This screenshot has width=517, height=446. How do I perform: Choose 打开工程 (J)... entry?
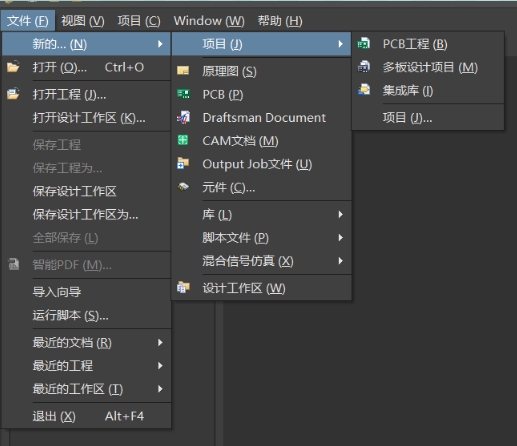(86, 95)
